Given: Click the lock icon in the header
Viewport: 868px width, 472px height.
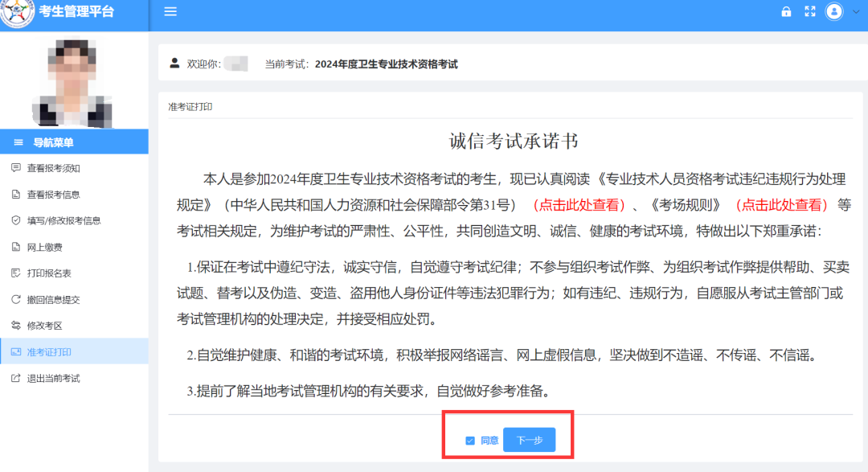Looking at the screenshot, I should 786,12.
